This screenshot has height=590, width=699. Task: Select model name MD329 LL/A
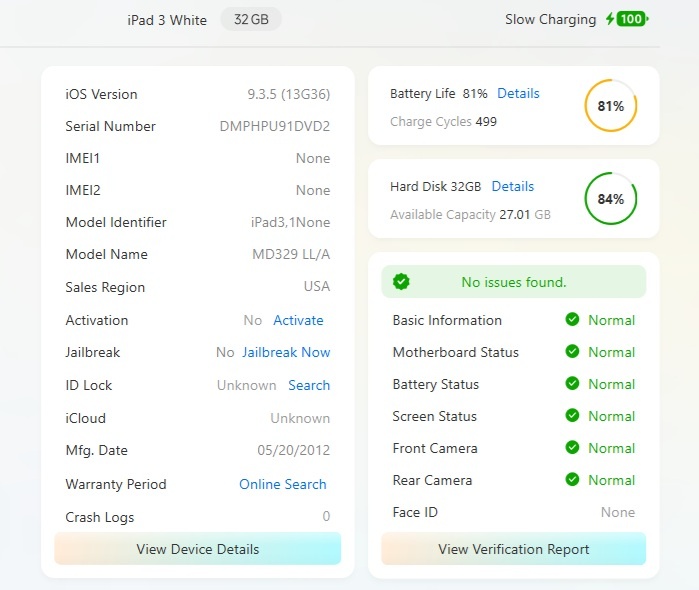pyautogui.click(x=291, y=254)
